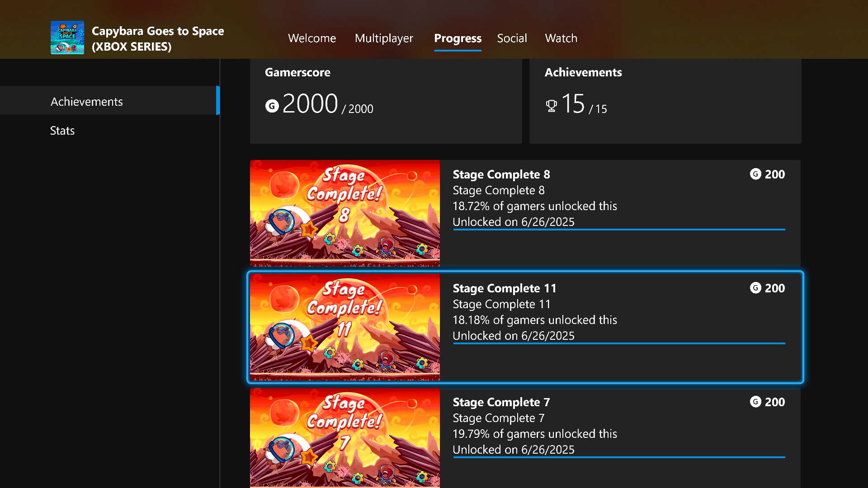Select the Progress tab

click(457, 38)
